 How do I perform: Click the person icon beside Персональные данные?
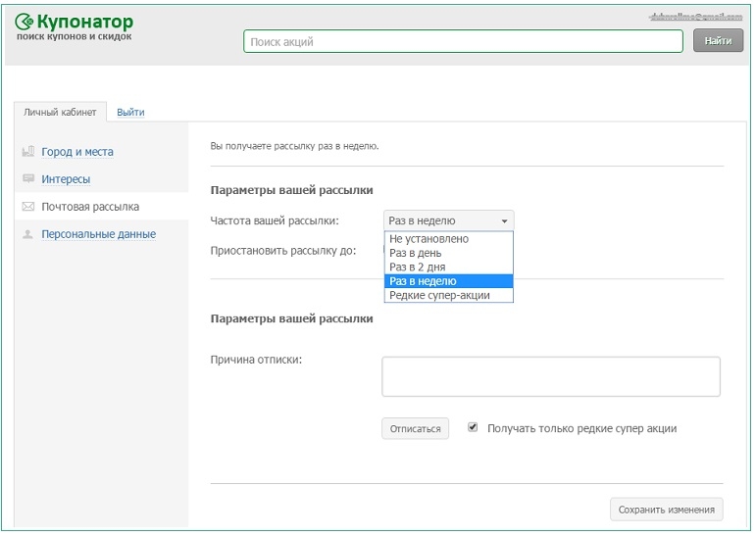28,234
